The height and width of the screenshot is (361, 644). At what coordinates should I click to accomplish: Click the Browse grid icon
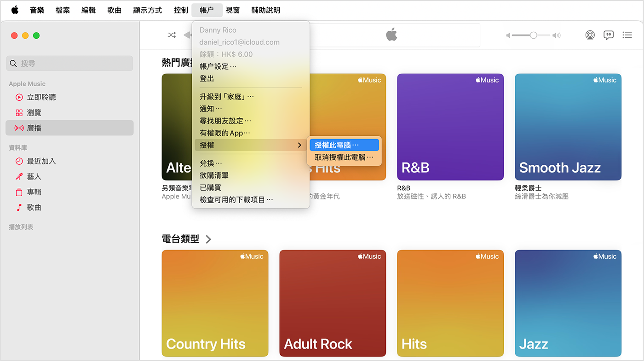[19, 112]
